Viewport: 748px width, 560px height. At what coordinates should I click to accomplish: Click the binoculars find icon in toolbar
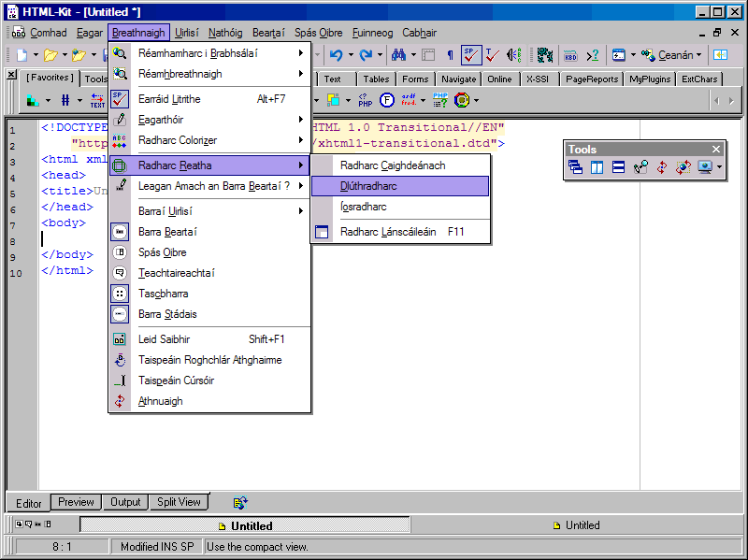click(x=398, y=55)
